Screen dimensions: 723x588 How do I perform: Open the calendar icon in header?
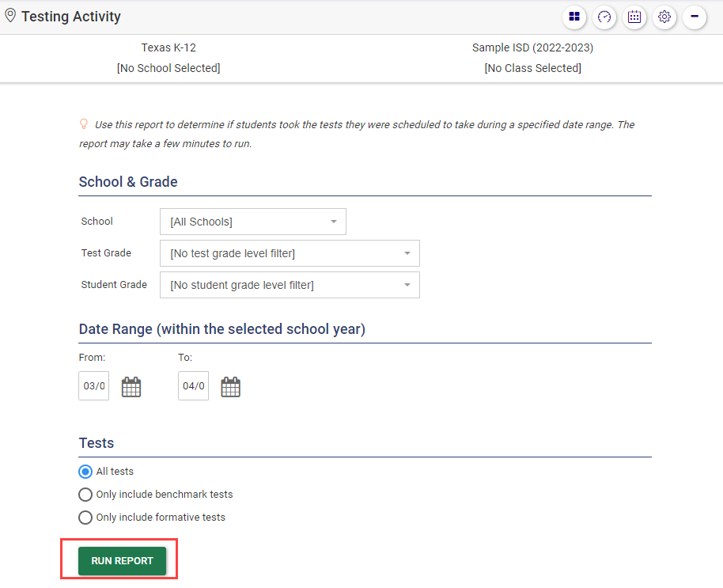pyautogui.click(x=634, y=17)
